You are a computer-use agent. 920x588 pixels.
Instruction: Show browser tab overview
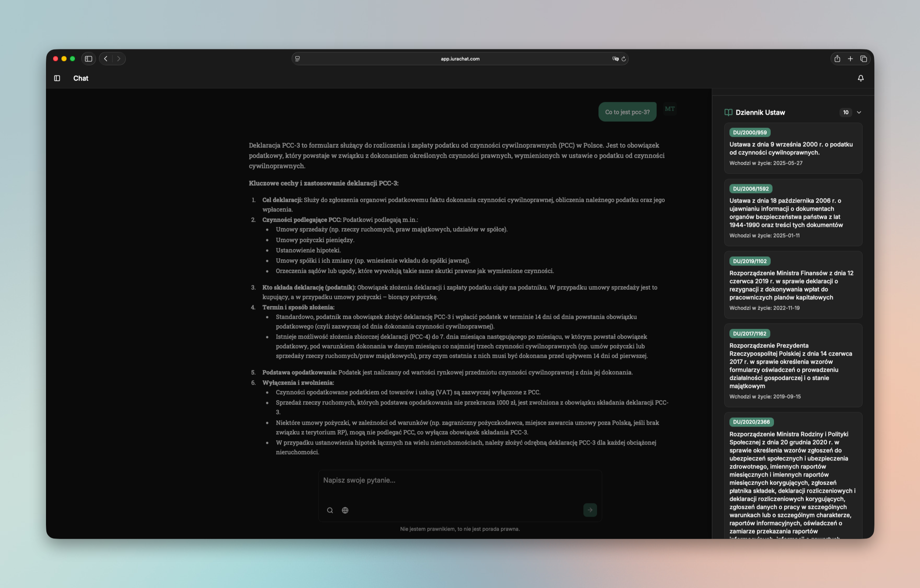863,59
